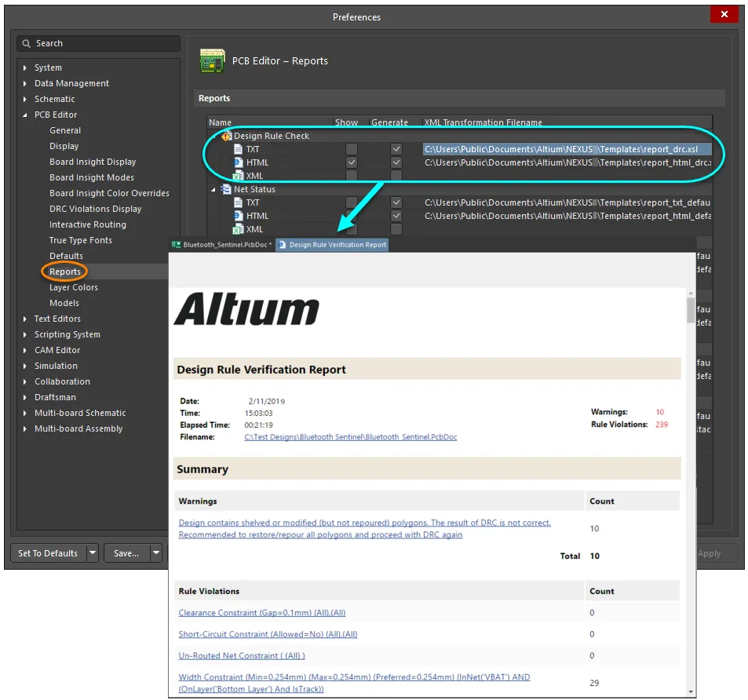Enable Generate for Net Status XML
This screenshot has width=748, height=700.
pyautogui.click(x=396, y=229)
